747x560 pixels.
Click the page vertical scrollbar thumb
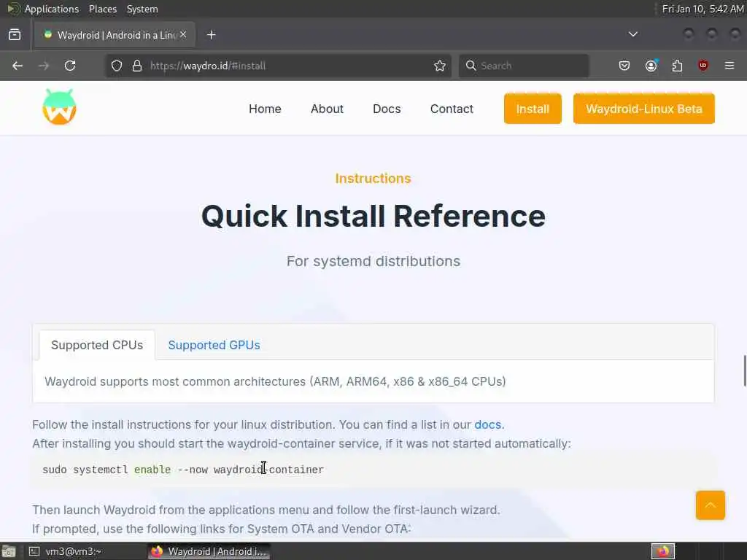(744, 370)
